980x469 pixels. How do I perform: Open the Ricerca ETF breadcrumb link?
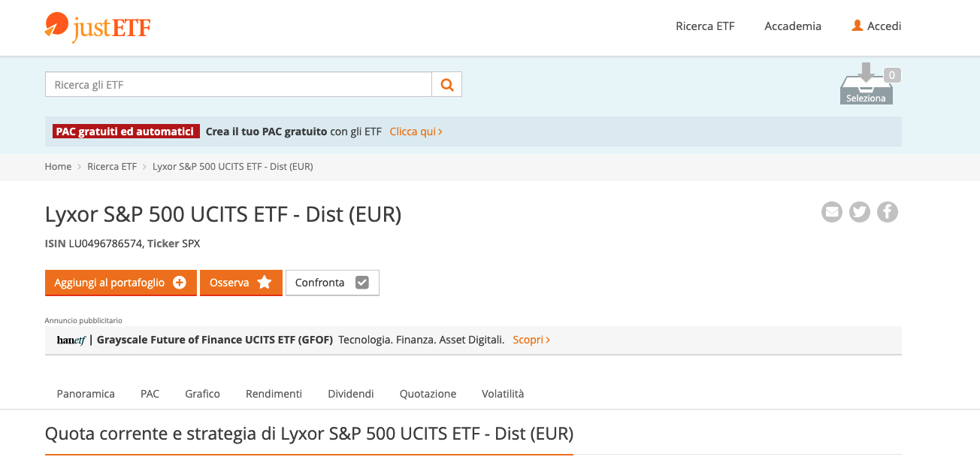coord(112,167)
